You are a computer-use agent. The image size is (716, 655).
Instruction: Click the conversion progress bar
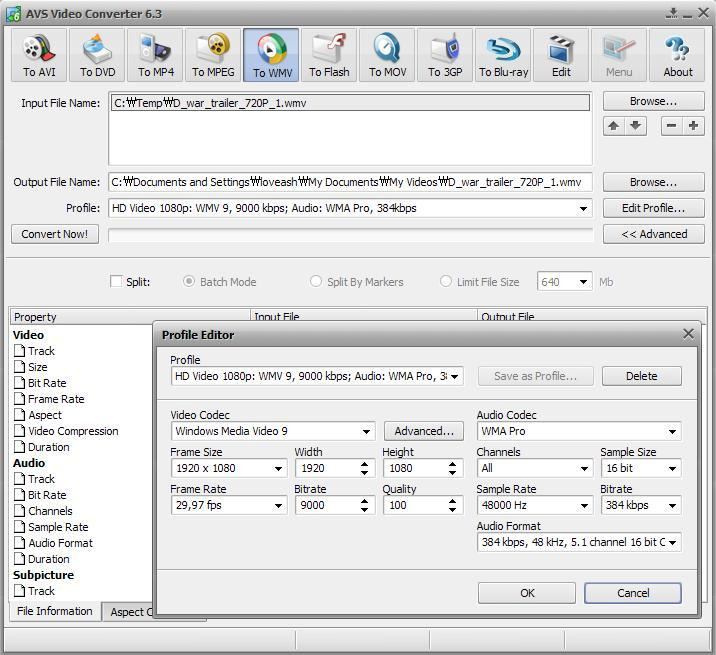pos(350,235)
